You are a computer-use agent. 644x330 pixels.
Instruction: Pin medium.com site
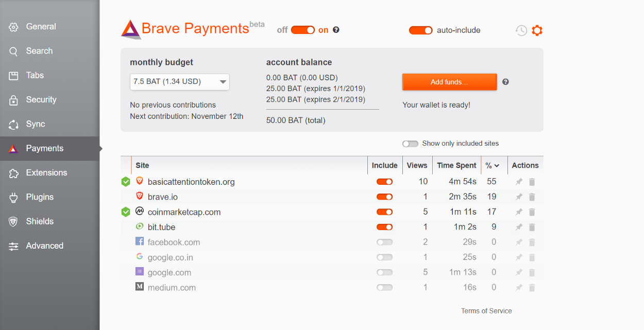pyautogui.click(x=519, y=288)
